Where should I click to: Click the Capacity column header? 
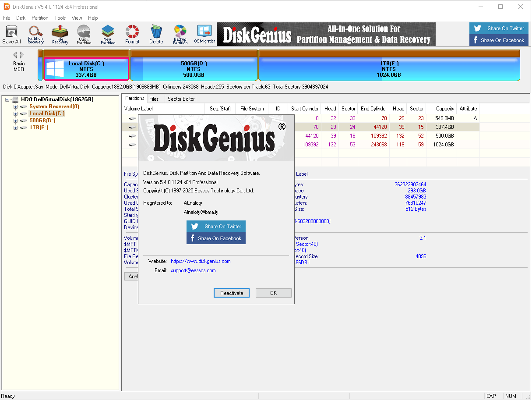click(x=441, y=109)
